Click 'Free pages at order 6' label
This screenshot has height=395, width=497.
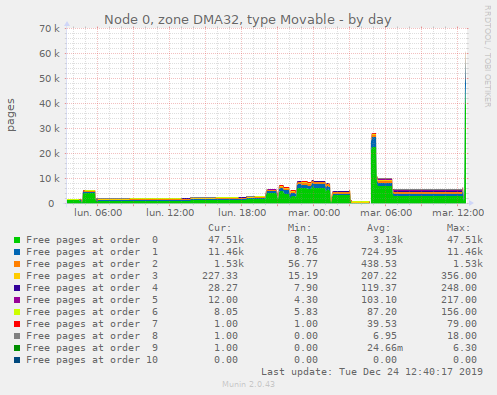[92, 312]
